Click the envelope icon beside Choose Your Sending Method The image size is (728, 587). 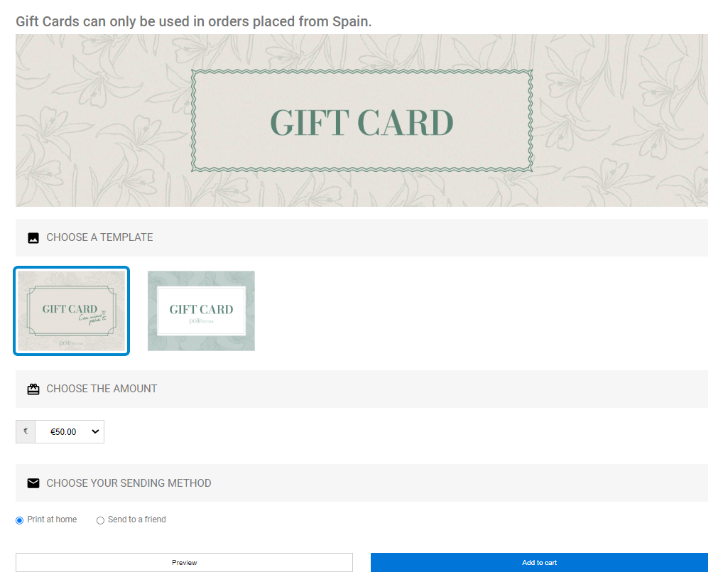(x=33, y=483)
